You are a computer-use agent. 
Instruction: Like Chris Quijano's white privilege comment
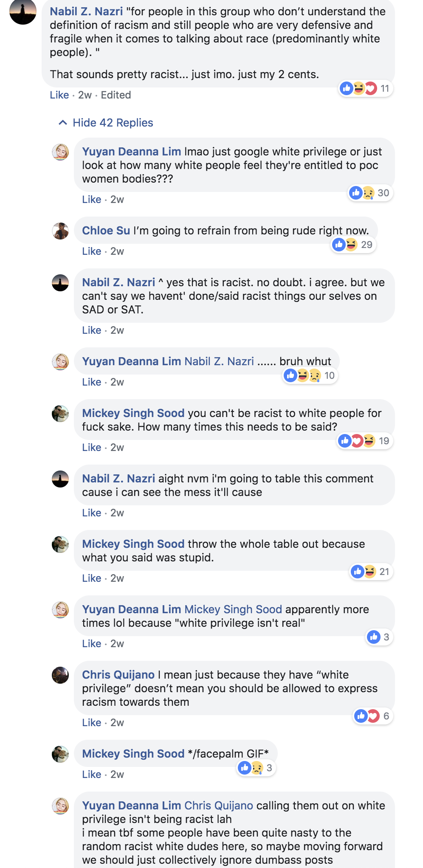pyautogui.click(x=92, y=723)
